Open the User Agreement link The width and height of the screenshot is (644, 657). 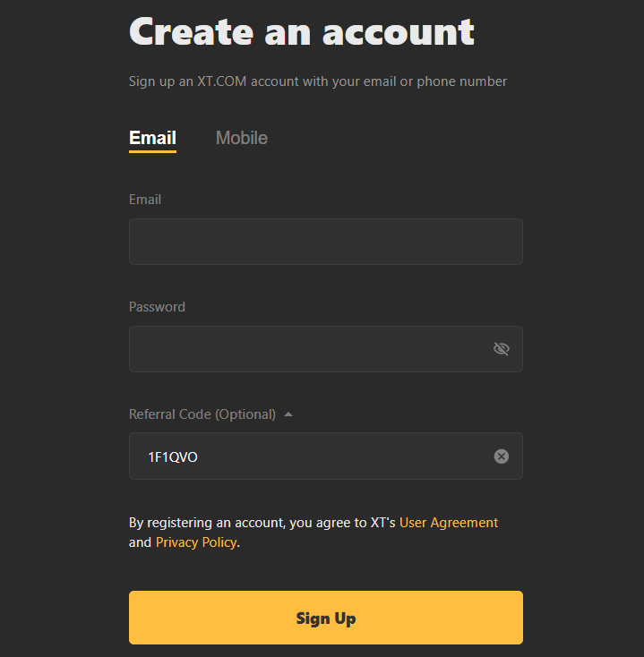(449, 523)
